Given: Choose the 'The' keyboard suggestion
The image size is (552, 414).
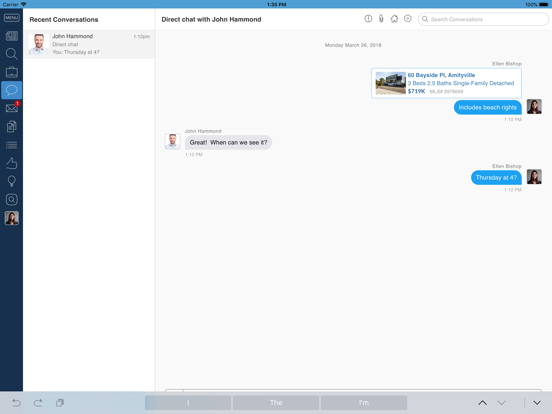Looking at the screenshot, I should tap(276, 402).
